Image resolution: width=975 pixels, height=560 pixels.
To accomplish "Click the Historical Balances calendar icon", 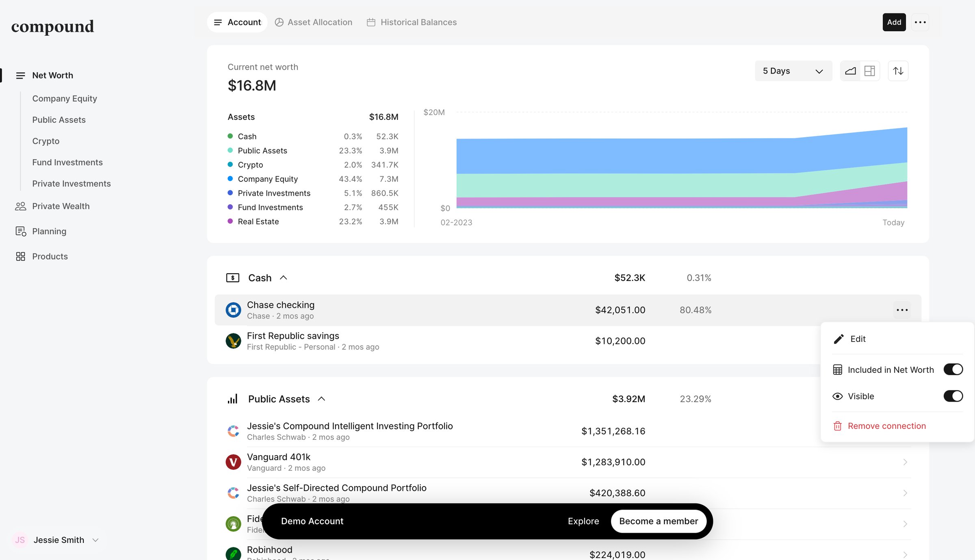I will 371,22.
